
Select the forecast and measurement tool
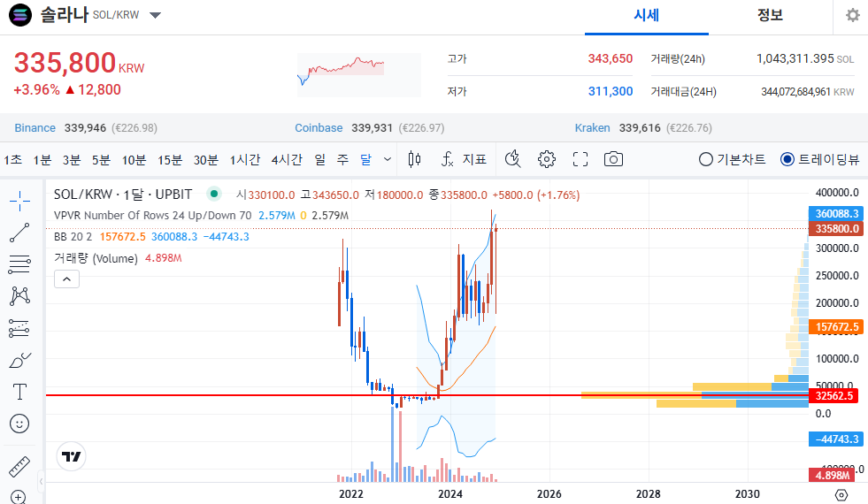coord(19,328)
